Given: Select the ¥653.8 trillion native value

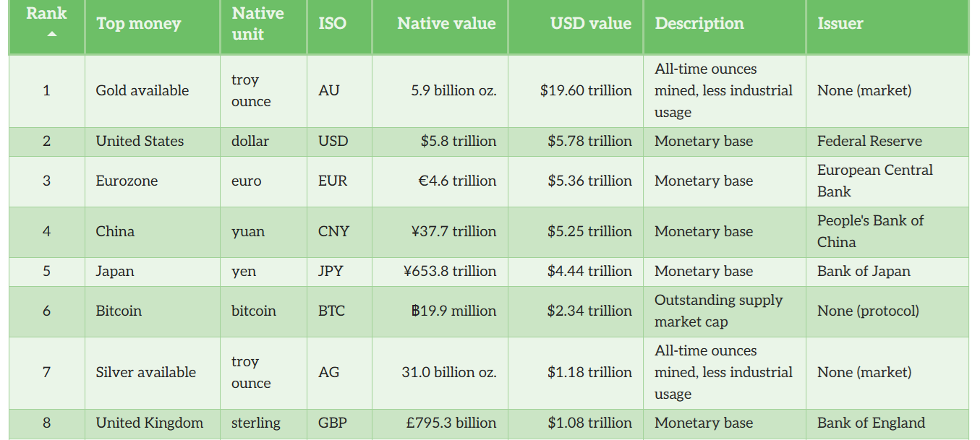Looking at the screenshot, I should click(450, 271).
